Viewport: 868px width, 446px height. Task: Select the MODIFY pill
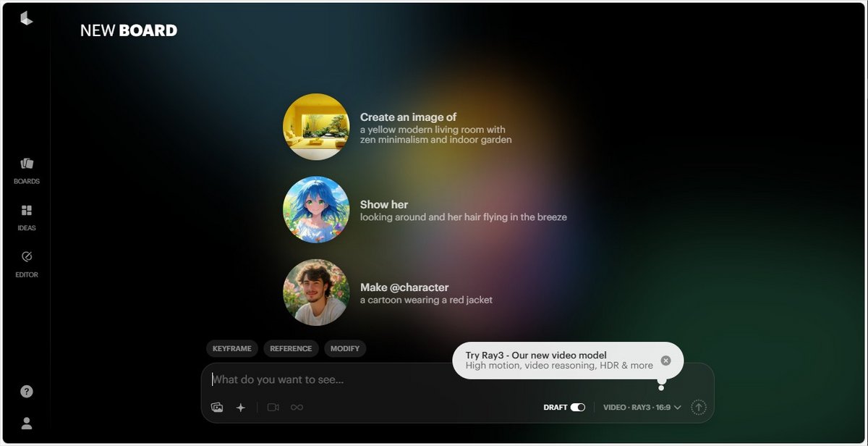(x=345, y=348)
